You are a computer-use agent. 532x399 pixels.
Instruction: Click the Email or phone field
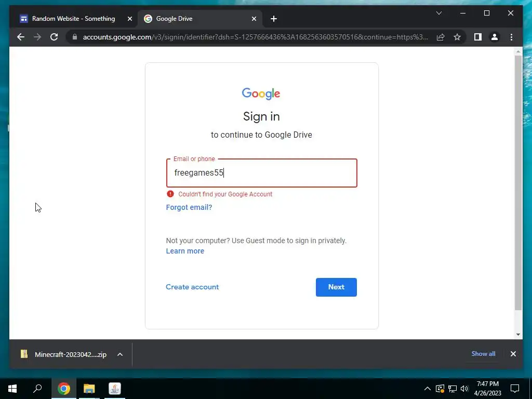tap(262, 172)
